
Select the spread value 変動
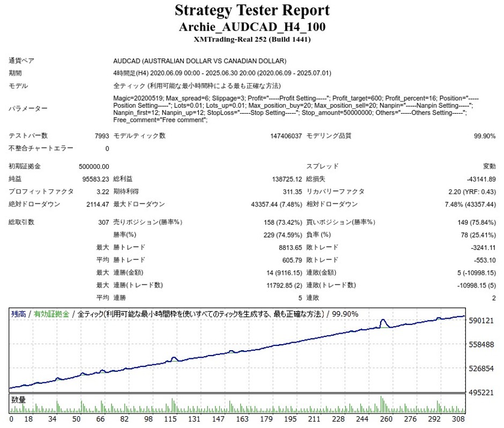pyautogui.click(x=489, y=166)
